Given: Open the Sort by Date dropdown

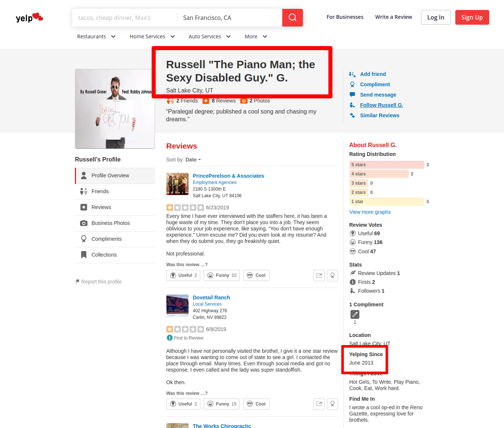Looking at the screenshot, I should [193, 160].
